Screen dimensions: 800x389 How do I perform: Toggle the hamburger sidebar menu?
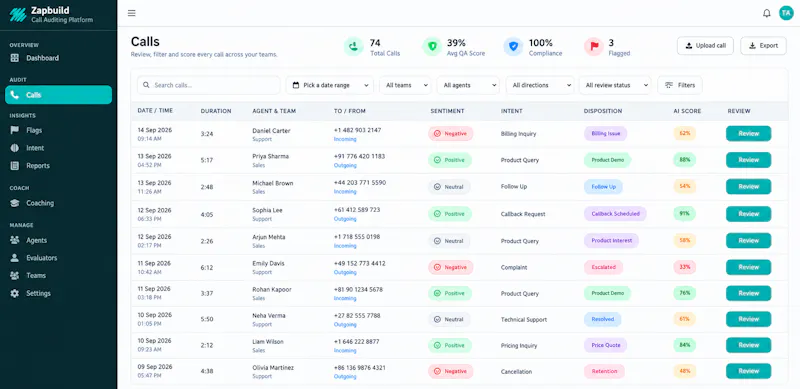tap(132, 13)
